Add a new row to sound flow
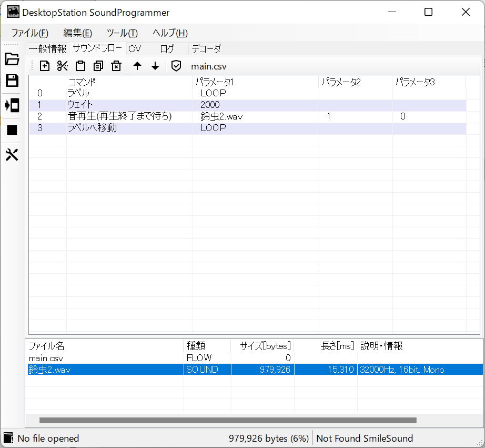The height and width of the screenshot is (448, 485). click(x=45, y=66)
